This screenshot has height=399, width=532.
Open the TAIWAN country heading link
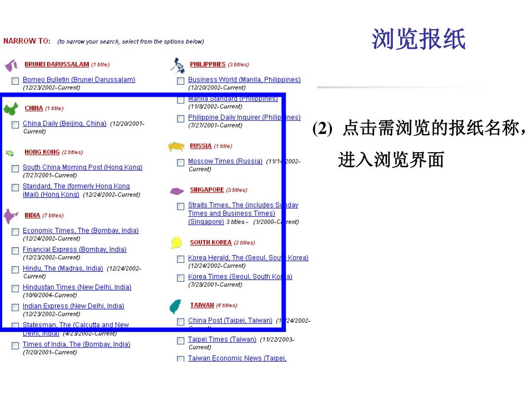click(202, 305)
